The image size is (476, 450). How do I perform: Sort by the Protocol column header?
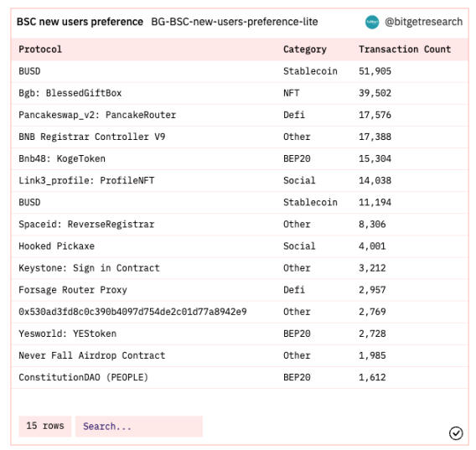coord(40,49)
